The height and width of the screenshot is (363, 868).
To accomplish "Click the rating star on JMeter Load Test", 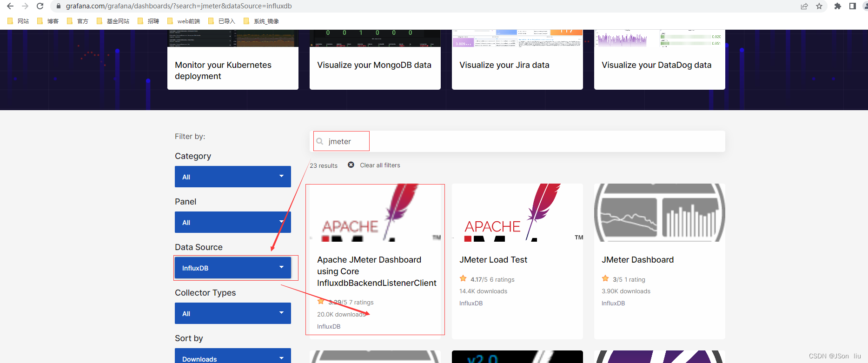I will [463, 279].
